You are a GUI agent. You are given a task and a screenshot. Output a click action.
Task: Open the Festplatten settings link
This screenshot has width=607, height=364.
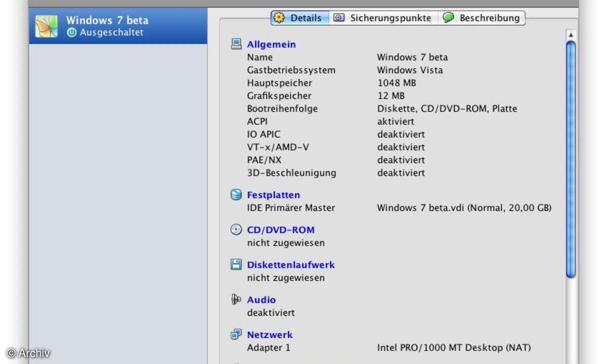[273, 195]
